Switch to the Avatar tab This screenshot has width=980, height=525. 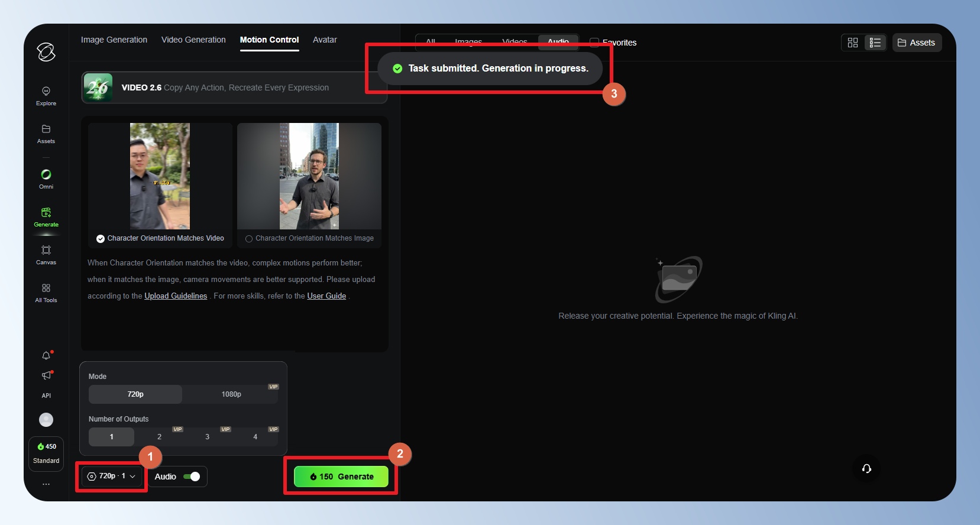tap(325, 40)
